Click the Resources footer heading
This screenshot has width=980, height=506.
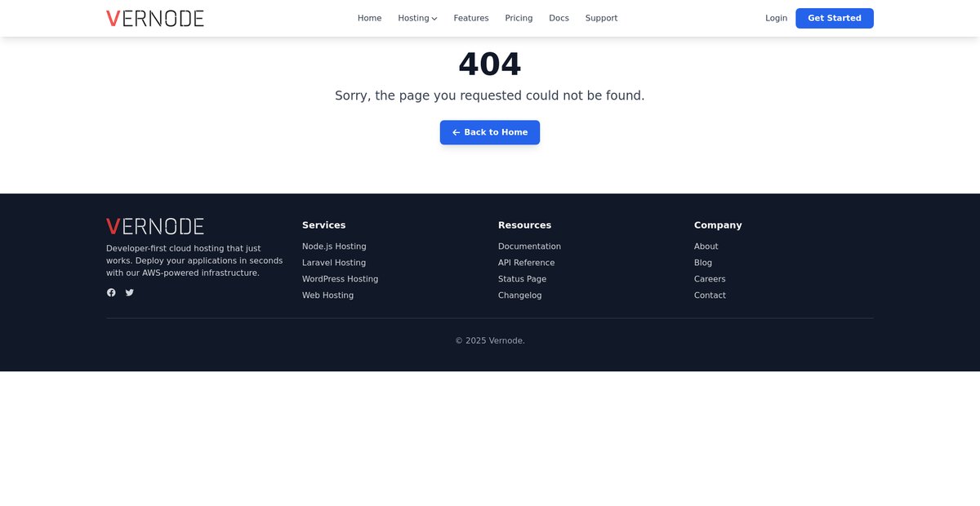click(524, 225)
